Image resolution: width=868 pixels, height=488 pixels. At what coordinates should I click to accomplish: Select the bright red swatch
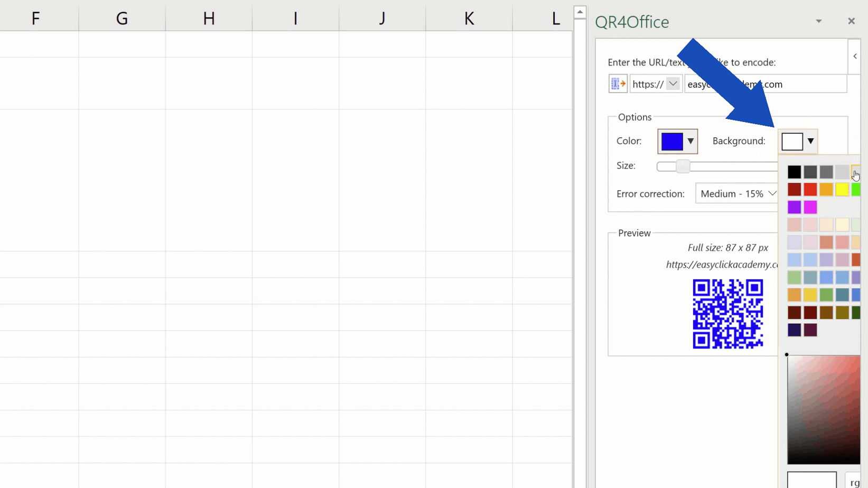[810, 189]
